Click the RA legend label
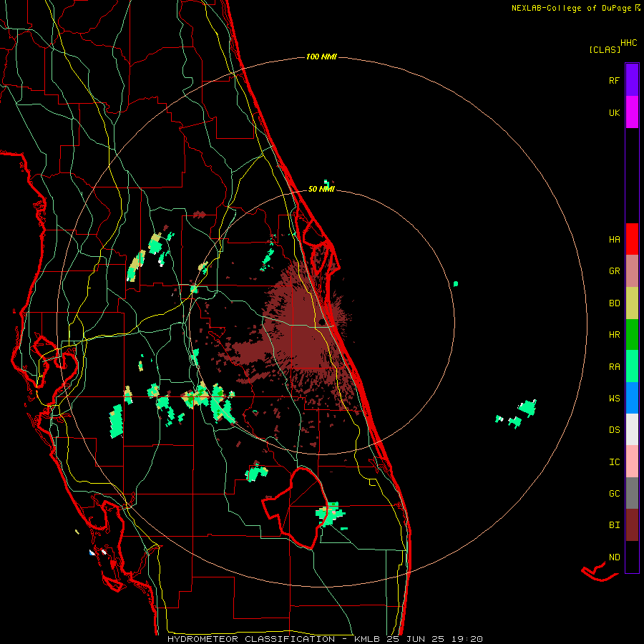 click(x=614, y=366)
